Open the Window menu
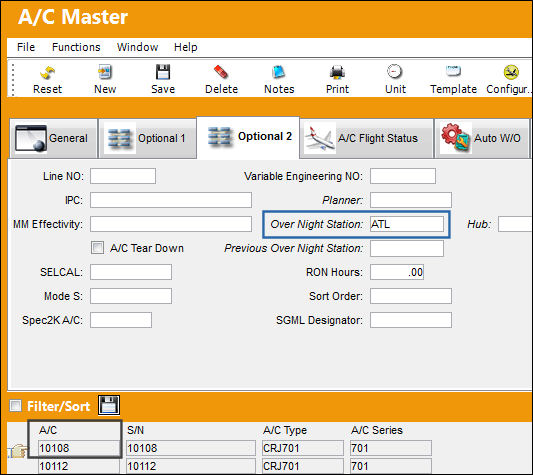The width and height of the screenshot is (533, 475). [137, 47]
